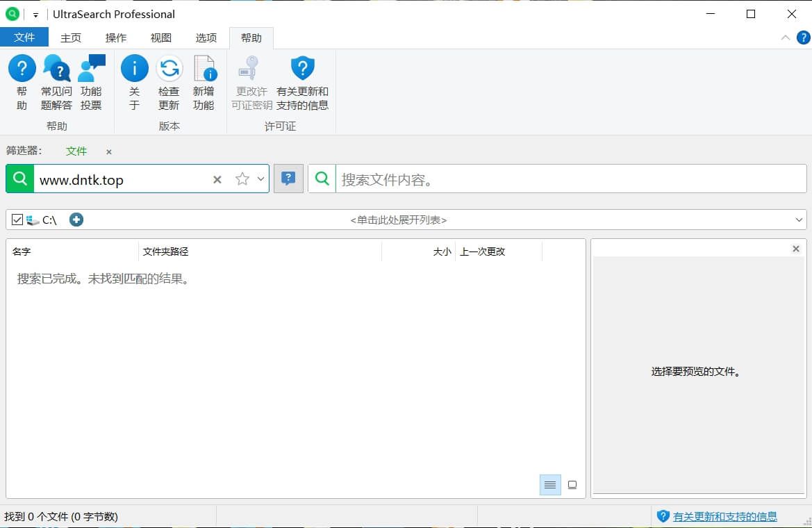Open the 文件 menu tab
The image size is (812, 528).
click(x=24, y=38)
